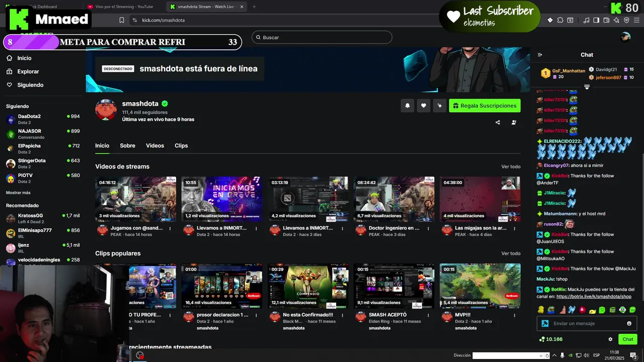Viewport: 644px width, 362px height.
Task: Pick the yellow duck emote in quick emotes
Action: point(541,310)
